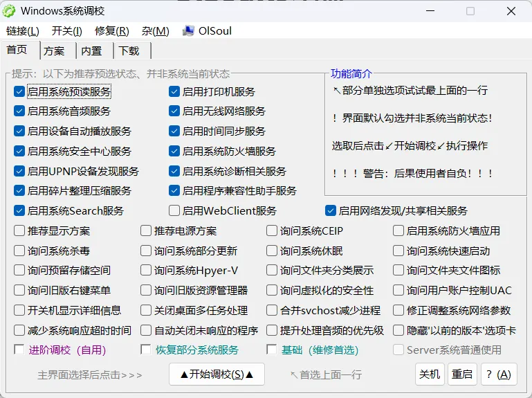Image resolution: width=532 pixels, height=398 pixels.
Task: Enable 启用系统防火墙应用 checkbox
Action: pos(398,231)
